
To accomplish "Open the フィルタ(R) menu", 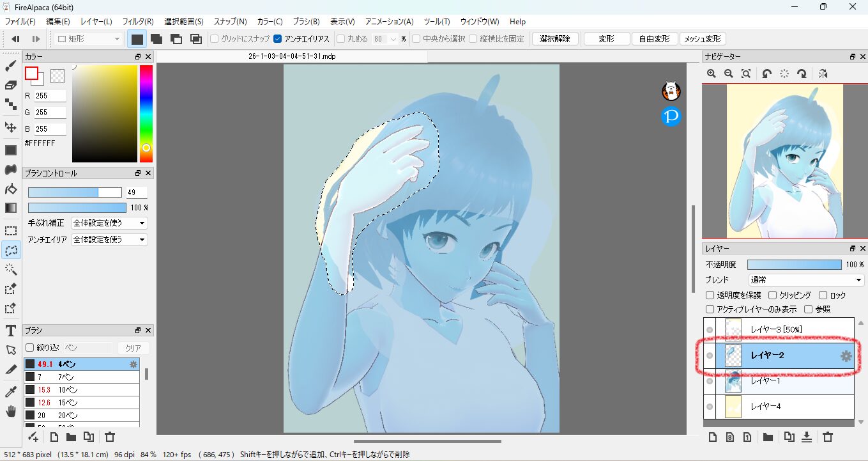I will tap(138, 22).
